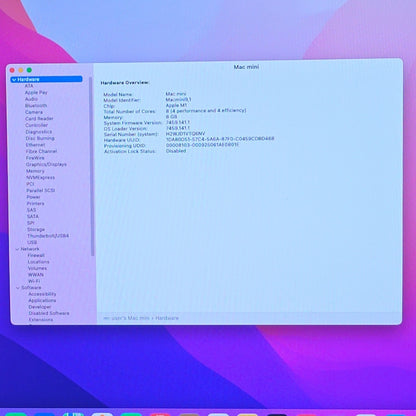Collapse the Software section chevron
Screen dimensions: 416x416
pyautogui.click(x=18, y=288)
